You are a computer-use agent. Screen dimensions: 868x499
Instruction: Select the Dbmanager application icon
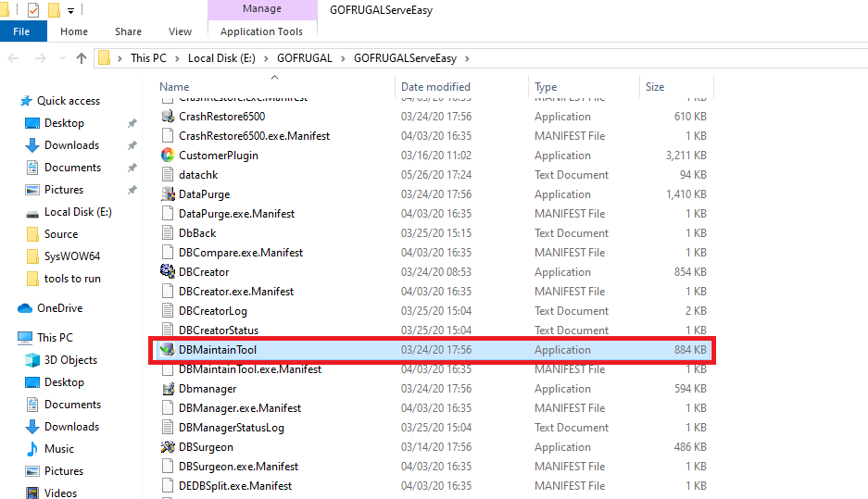coord(168,388)
